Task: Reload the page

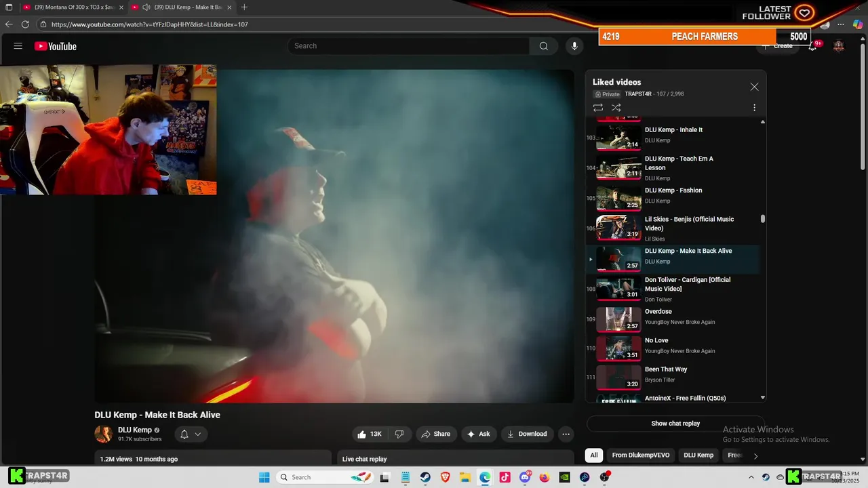Action: pos(25,24)
